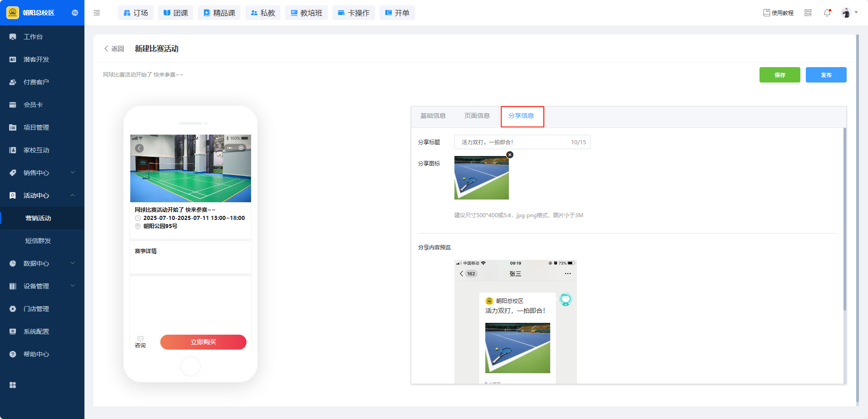Open the user avatar dropdown
868x419 pixels.
coord(848,13)
